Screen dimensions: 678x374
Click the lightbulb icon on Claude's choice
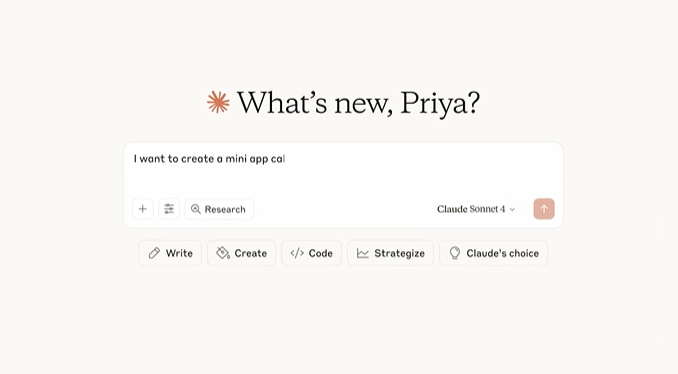[x=455, y=253]
